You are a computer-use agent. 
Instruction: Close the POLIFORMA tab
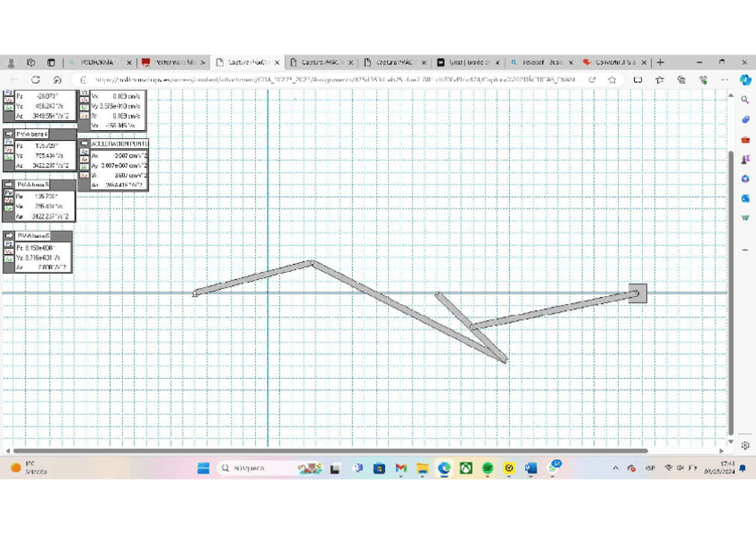[129, 62]
